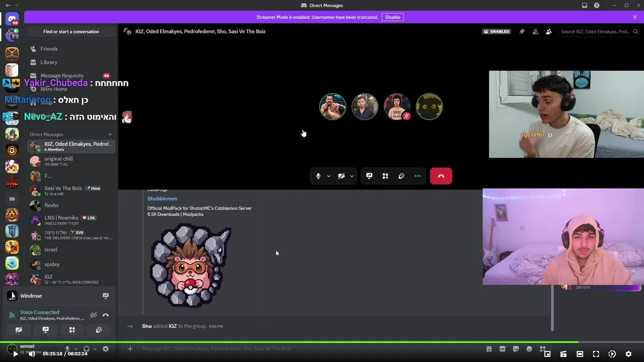Share screen from the voice panel
Screen dimensions: 644x362
tap(45, 330)
